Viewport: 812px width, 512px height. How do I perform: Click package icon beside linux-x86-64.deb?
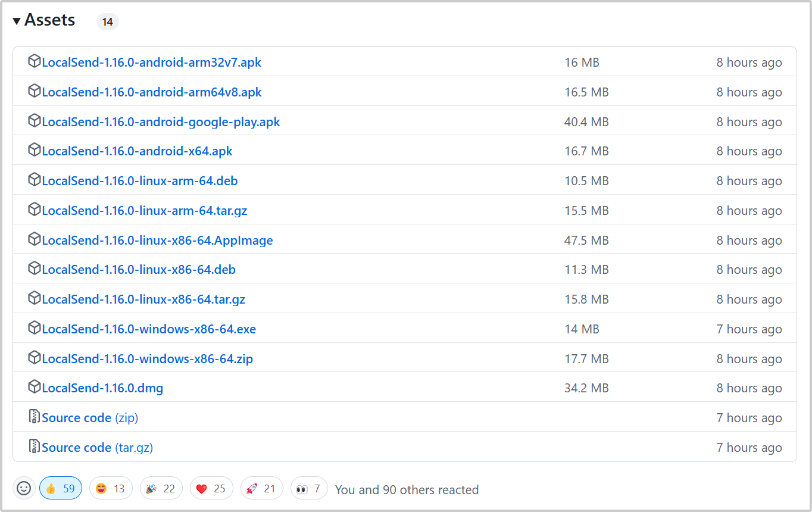click(35, 268)
